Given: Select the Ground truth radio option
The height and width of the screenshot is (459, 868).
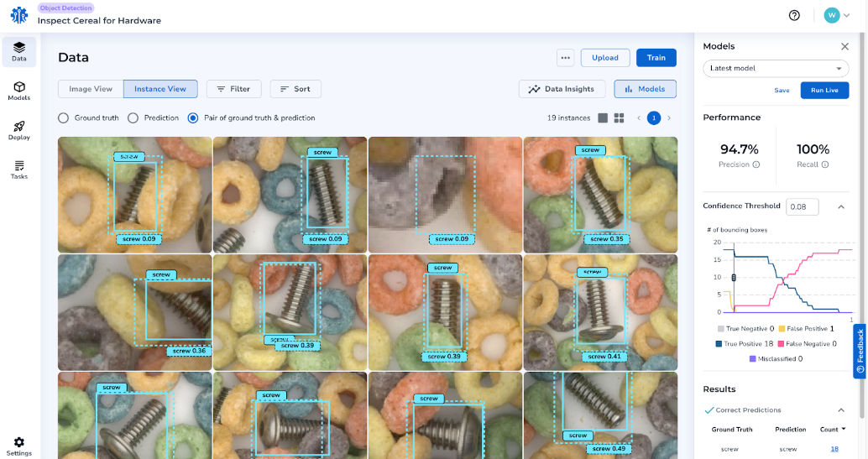Looking at the screenshot, I should click(x=64, y=118).
